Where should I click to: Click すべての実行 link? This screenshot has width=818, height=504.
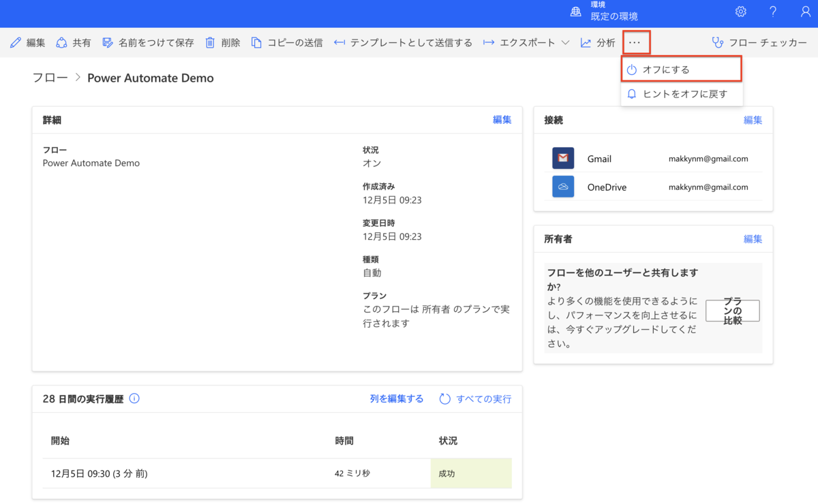click(x=484, y=399)
